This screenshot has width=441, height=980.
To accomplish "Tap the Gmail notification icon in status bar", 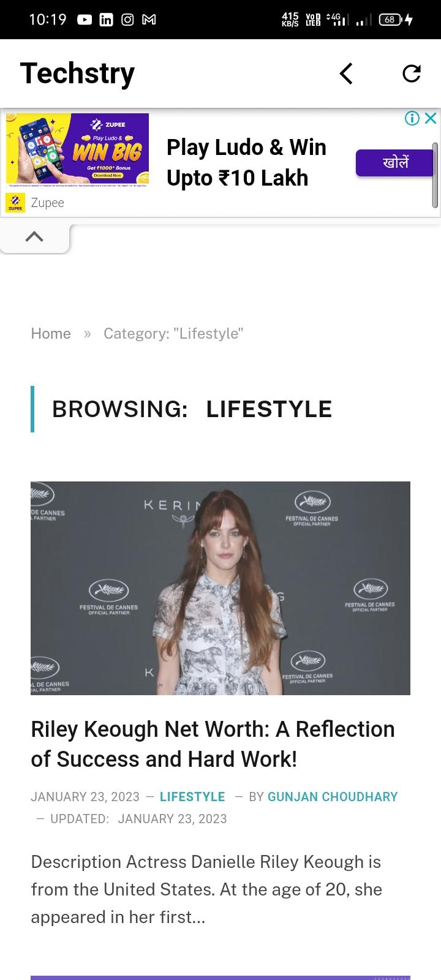I will pyautogui.click(x=149, y=20).
